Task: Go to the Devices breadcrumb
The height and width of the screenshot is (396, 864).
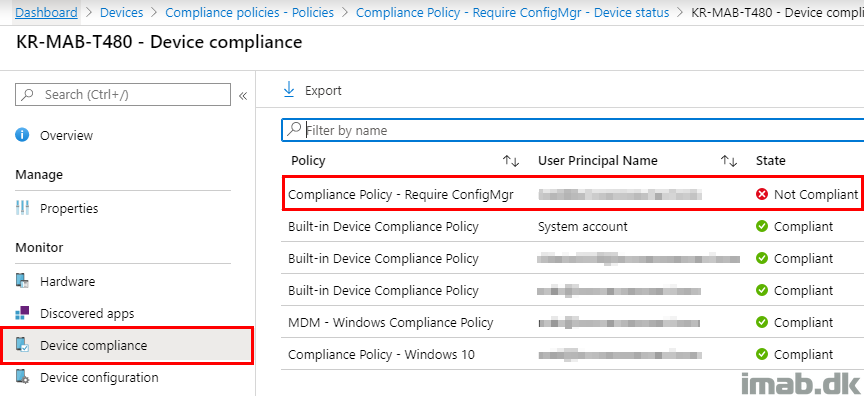Action: click(x=121, y=13)
